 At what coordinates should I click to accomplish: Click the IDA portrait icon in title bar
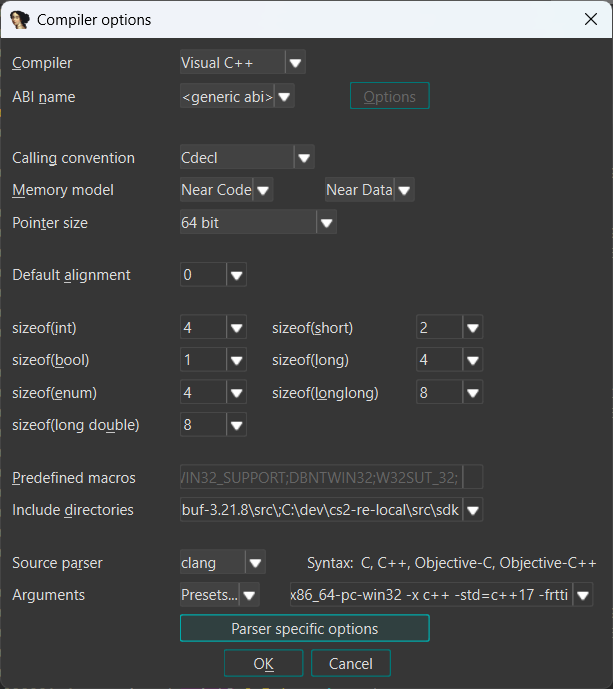pos(20,20)
